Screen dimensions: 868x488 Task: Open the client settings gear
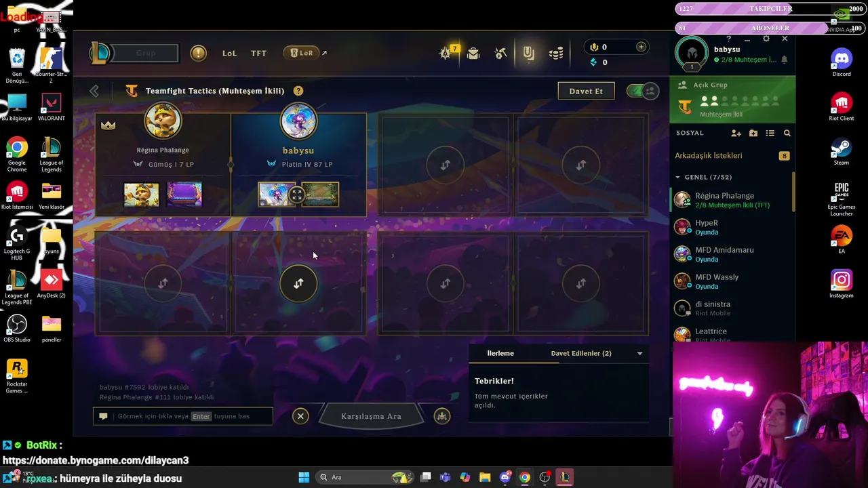pyautogui.click(x=766, y=39)
